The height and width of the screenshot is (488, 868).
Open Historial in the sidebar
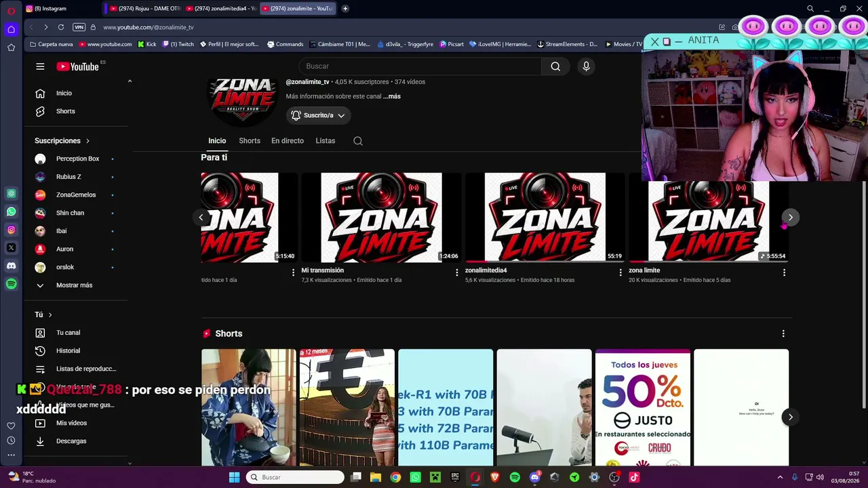[x=68, y=351]
